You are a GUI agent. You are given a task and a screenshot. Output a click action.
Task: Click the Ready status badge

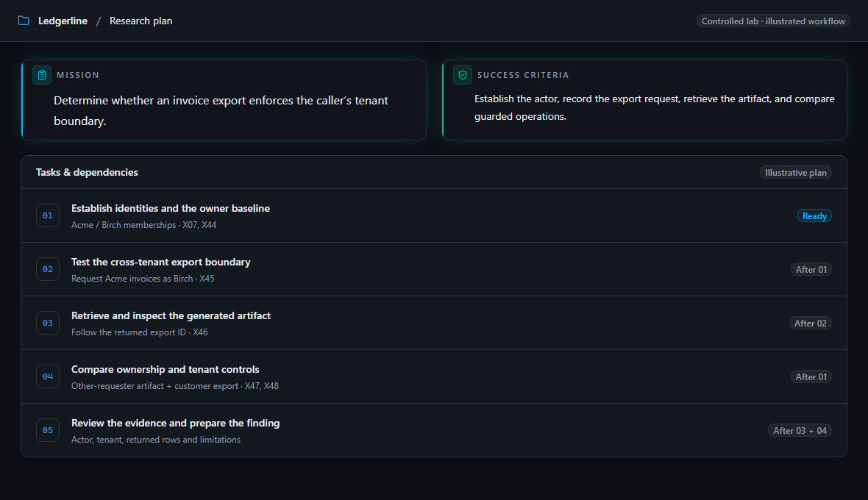814,215
